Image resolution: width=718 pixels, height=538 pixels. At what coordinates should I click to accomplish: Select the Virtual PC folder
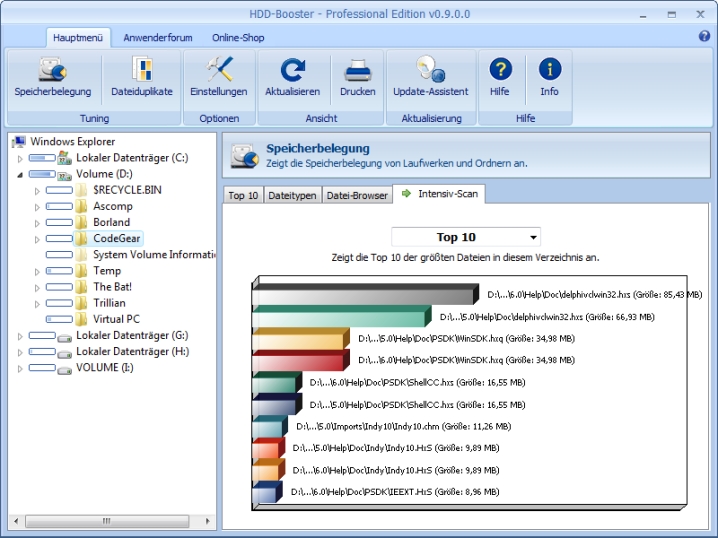point(116,319)
